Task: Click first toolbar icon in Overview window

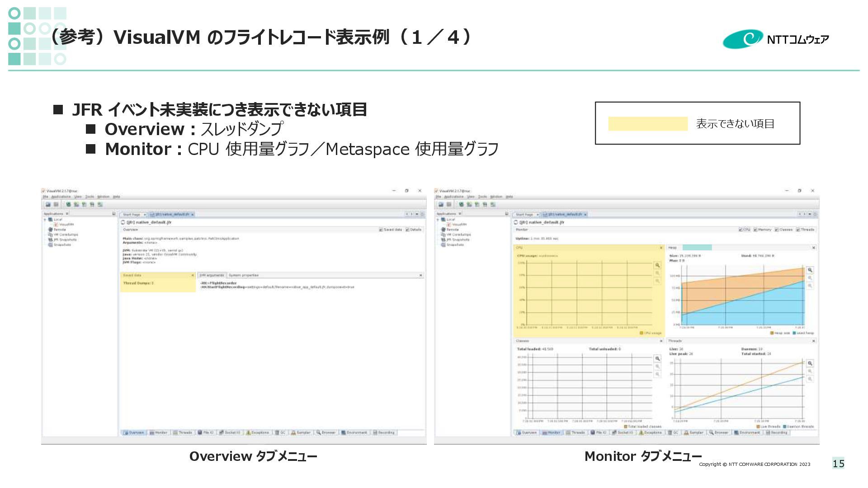Action: [x=48, y=205]
